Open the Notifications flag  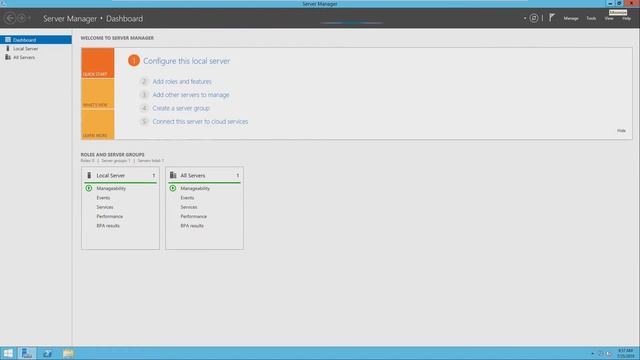click(x=551, y=18)
